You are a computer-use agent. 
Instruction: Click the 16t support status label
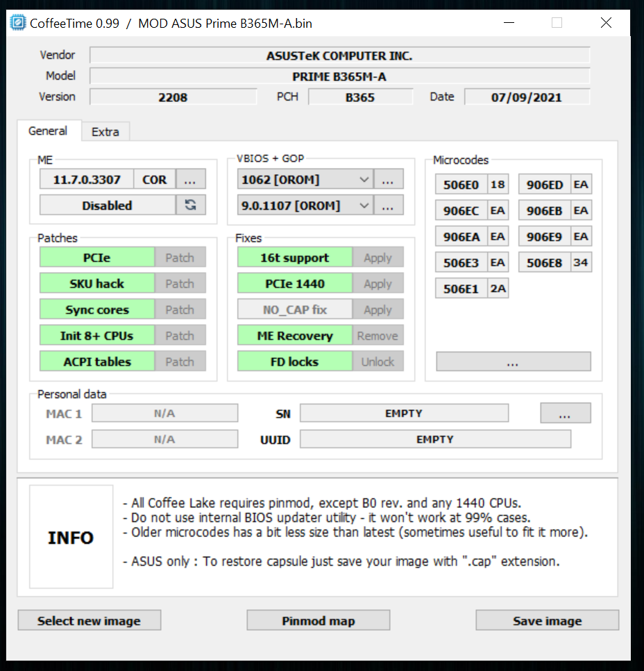(x=295, y=257)
